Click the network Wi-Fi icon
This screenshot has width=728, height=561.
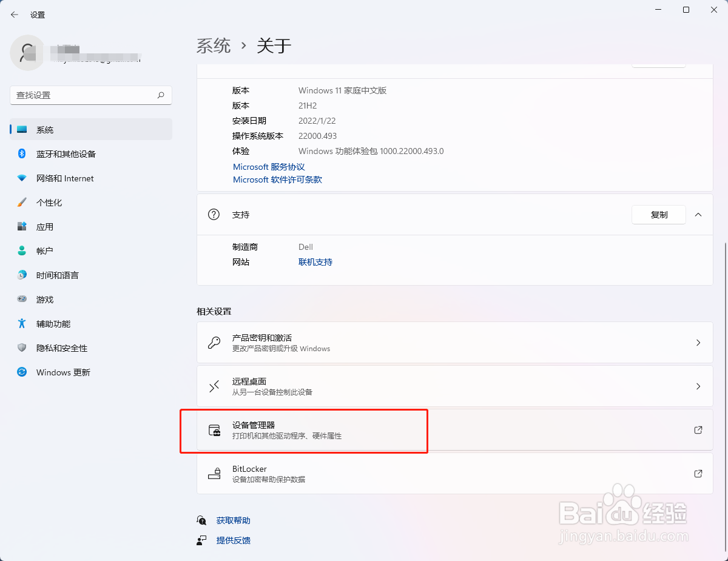point(22,178)
